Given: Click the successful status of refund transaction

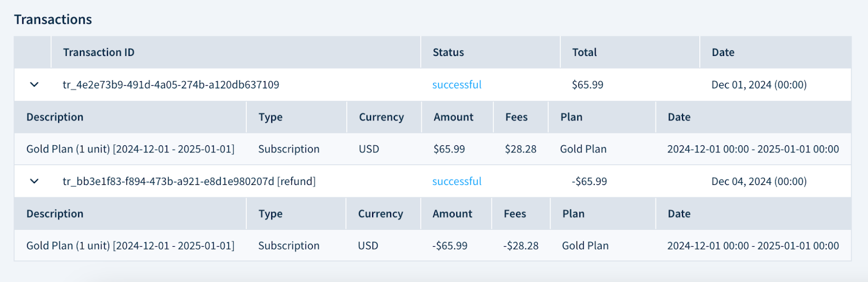Looking at the screenshot, I should 457,181.
